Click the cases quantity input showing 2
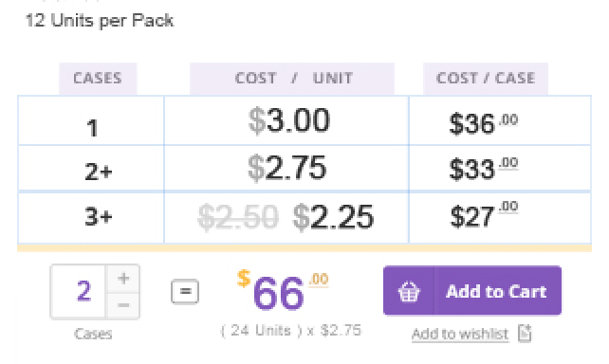The height and width of the screenshot is (364, 609). (79, 291)
